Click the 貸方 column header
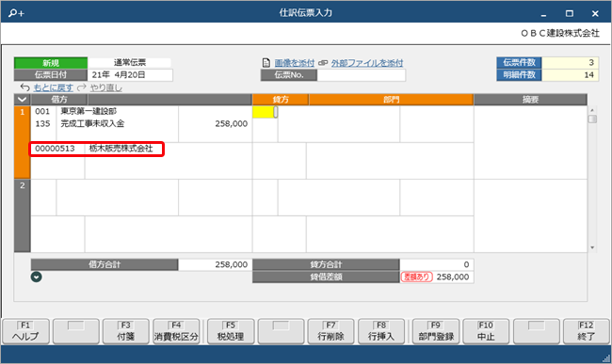The width and height of the screenshot is (612, 364). (281, 100)
